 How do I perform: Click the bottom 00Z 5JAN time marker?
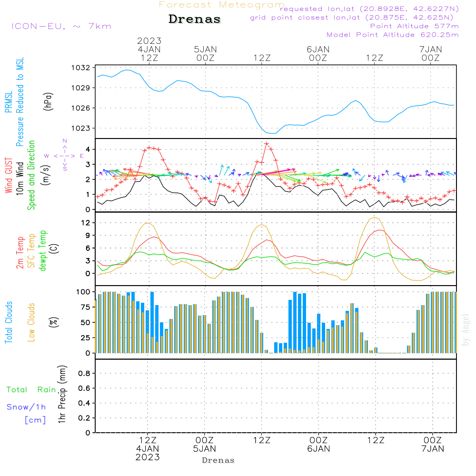(205, 444)
